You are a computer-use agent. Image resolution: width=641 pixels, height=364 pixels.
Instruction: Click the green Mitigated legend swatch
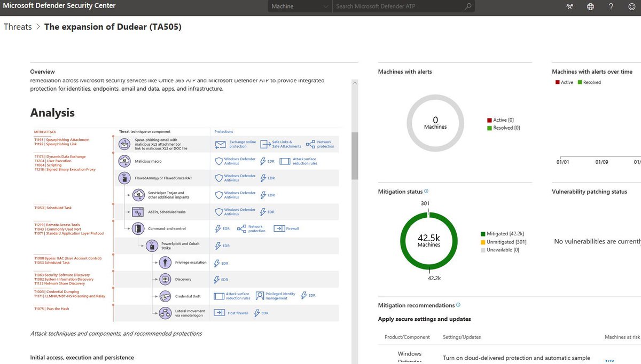point(482,233)
